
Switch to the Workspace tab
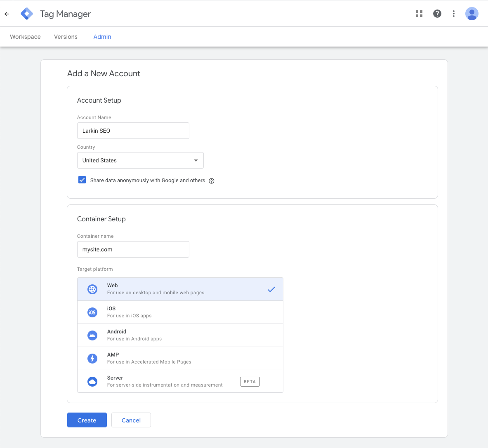click(25, 37)
